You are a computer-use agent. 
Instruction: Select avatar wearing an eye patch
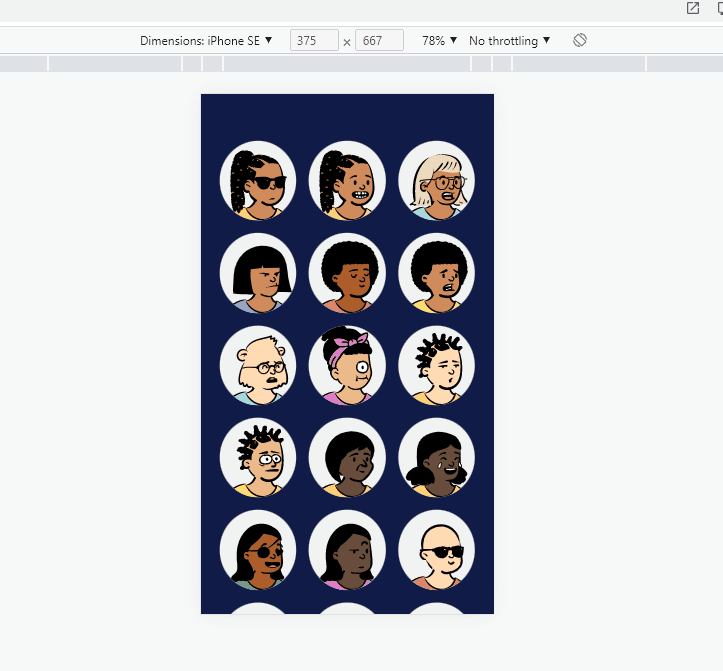[x=258, y=550]
